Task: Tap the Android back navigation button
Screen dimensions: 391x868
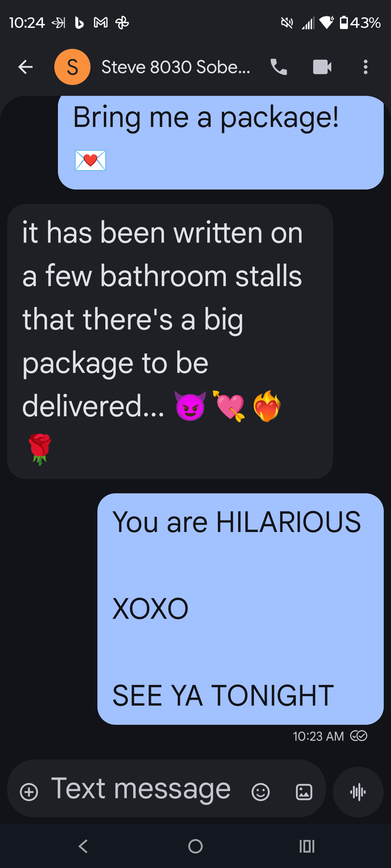Action: pyautogui.click(x=83, y=846)
